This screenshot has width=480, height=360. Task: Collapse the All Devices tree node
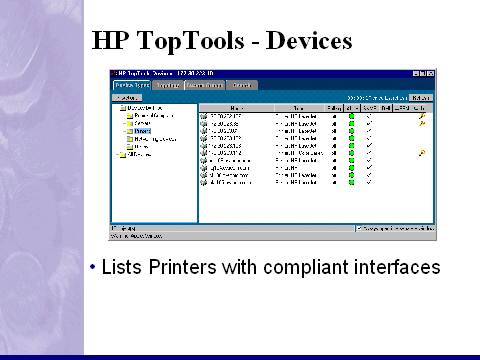(117, 155)
